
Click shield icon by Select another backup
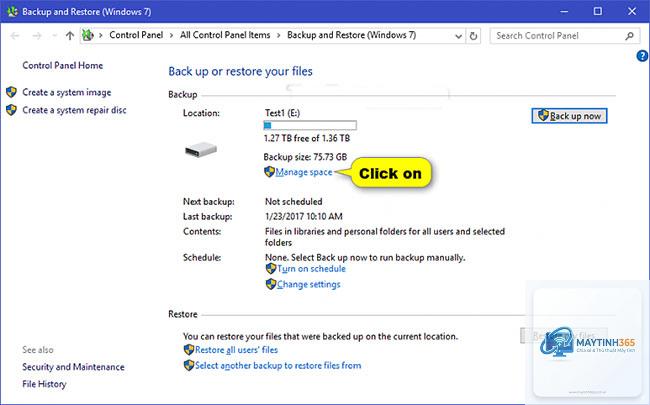pyautogui.click(x=189, y=365)
